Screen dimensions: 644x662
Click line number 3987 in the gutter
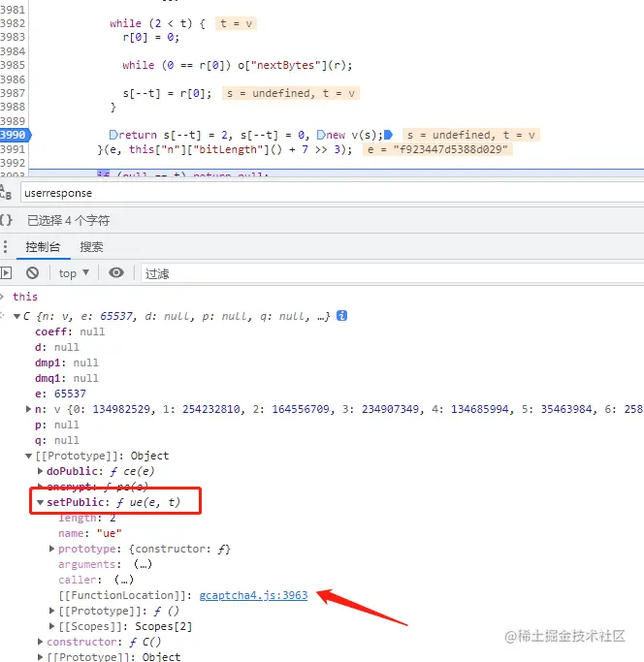tap(13, 93)
